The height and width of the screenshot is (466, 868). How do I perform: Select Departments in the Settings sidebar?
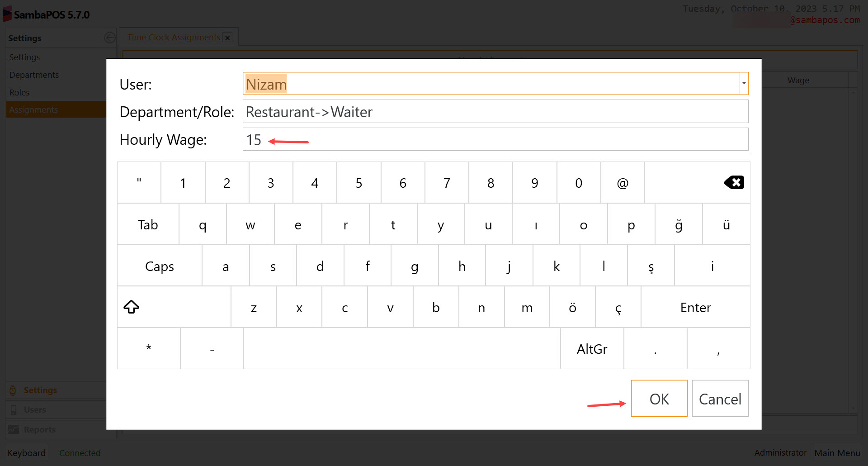(34, 74)
